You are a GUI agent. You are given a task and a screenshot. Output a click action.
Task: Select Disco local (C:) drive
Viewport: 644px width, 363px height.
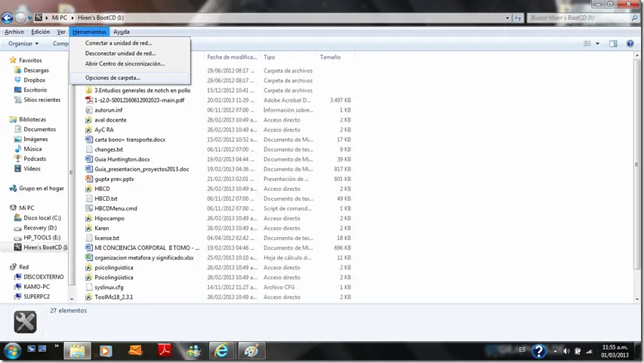coord(42,218)
